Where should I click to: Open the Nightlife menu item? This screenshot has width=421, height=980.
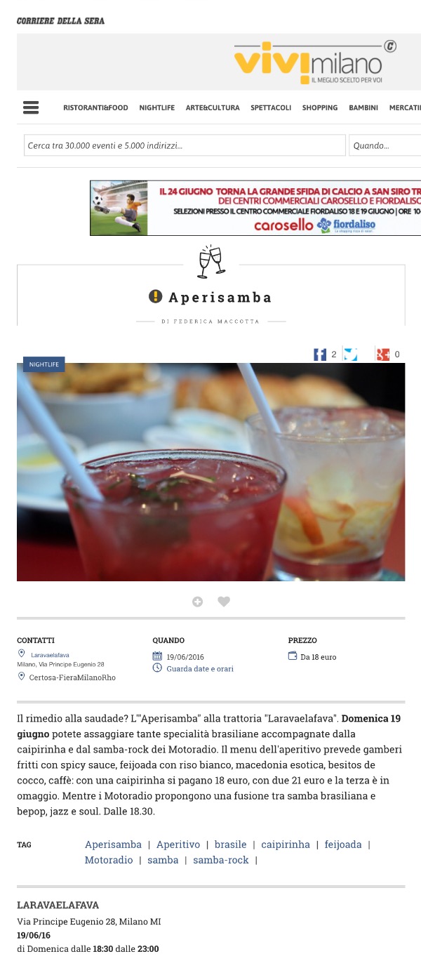(156, 107)
